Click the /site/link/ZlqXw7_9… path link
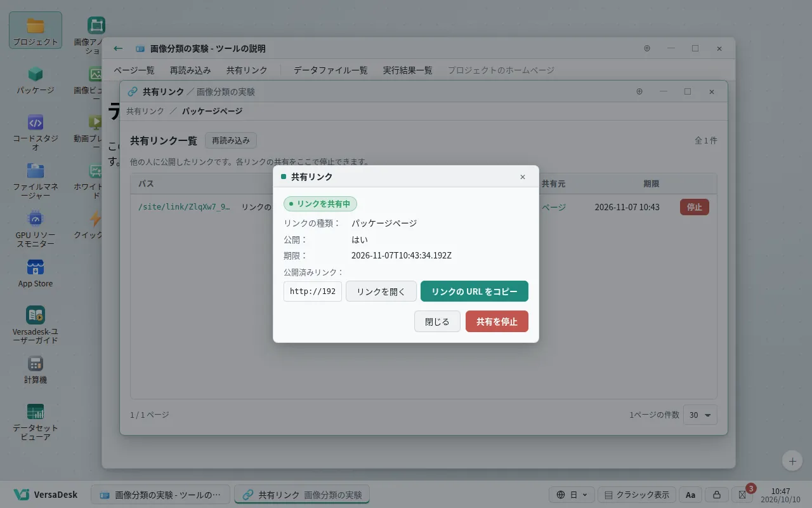The height and width of the screenshot is (508, 812). (185, 207)
